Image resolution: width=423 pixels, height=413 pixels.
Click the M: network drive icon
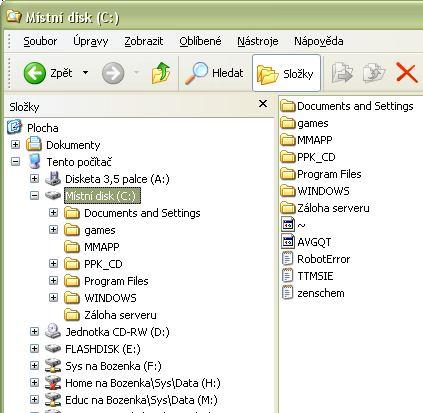(53, 400)
